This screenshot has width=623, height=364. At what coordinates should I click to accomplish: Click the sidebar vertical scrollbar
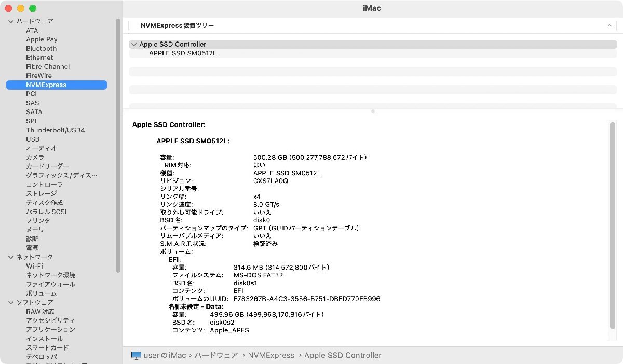pyautogui.click(x=118, y=145)
